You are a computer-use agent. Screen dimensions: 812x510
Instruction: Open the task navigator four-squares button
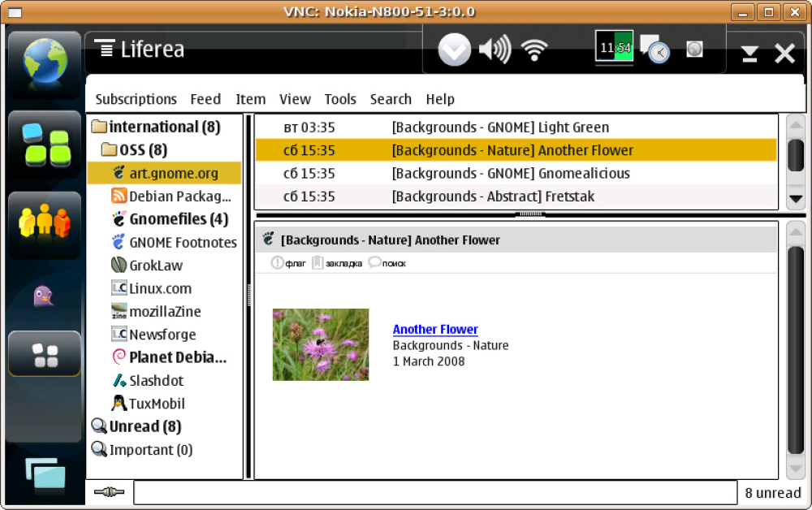tap(45, 355)
